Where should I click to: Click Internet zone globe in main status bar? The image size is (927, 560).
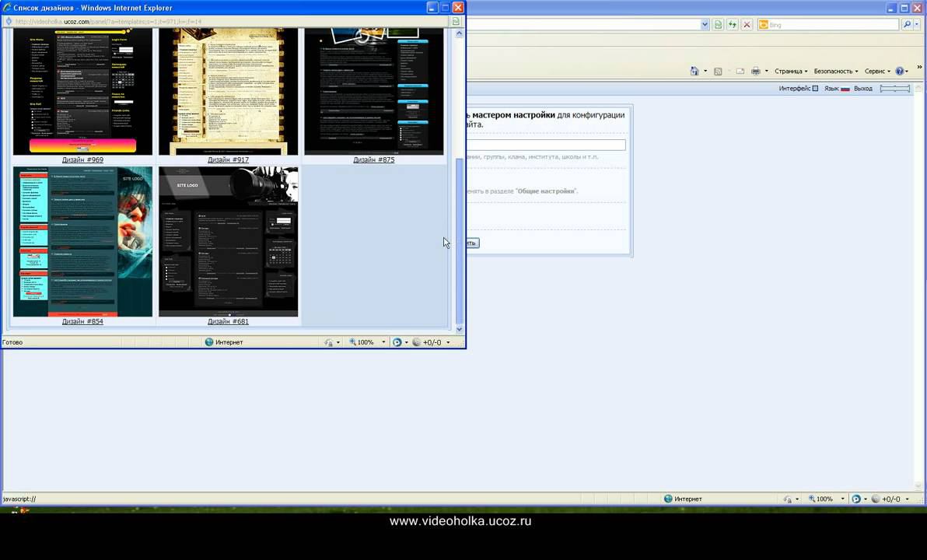point(668,499)
